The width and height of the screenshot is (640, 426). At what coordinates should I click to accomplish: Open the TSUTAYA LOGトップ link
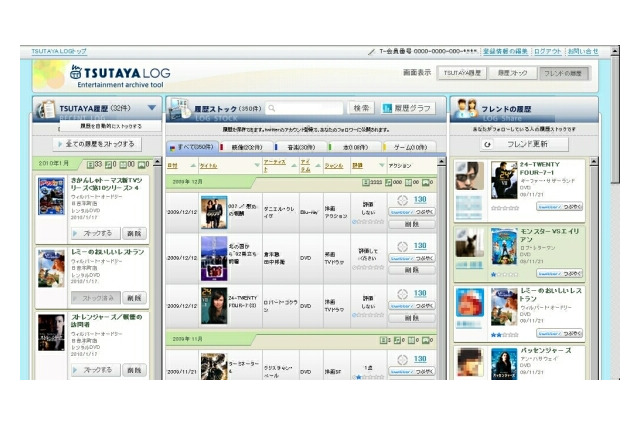pyautogui.click(x=59, y=51)
